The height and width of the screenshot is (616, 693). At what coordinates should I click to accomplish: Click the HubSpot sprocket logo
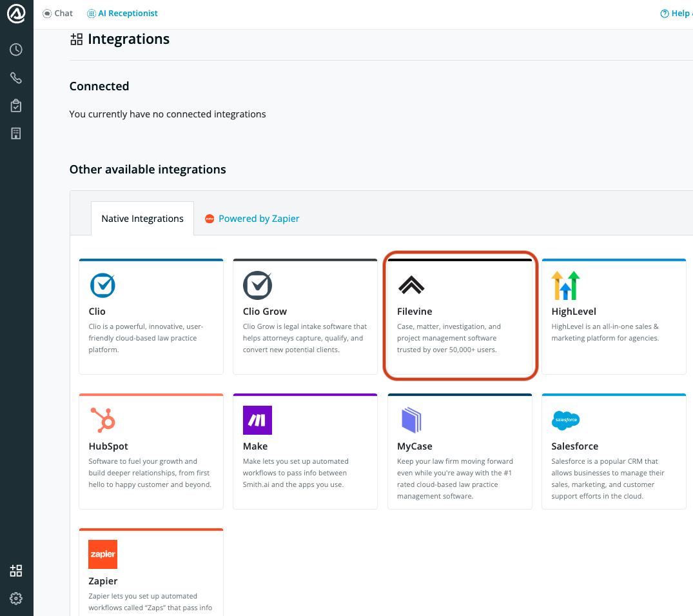pyautogui.click(x=103, y=420)
